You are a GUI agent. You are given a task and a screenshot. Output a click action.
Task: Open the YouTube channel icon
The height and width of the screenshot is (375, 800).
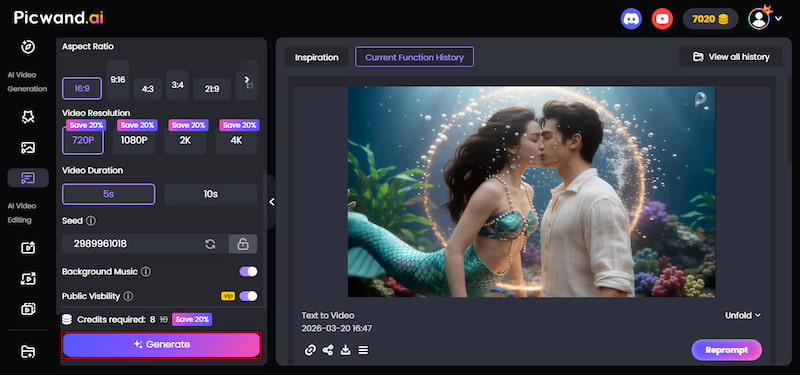(x=662, y=19)
